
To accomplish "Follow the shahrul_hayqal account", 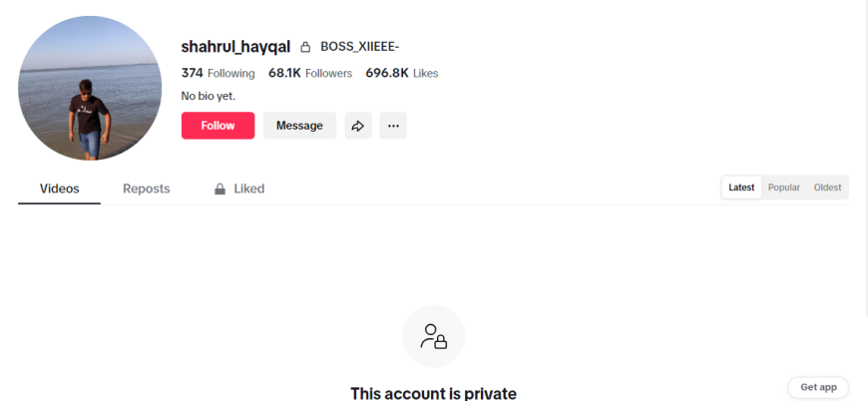I will tap(218, 126).
